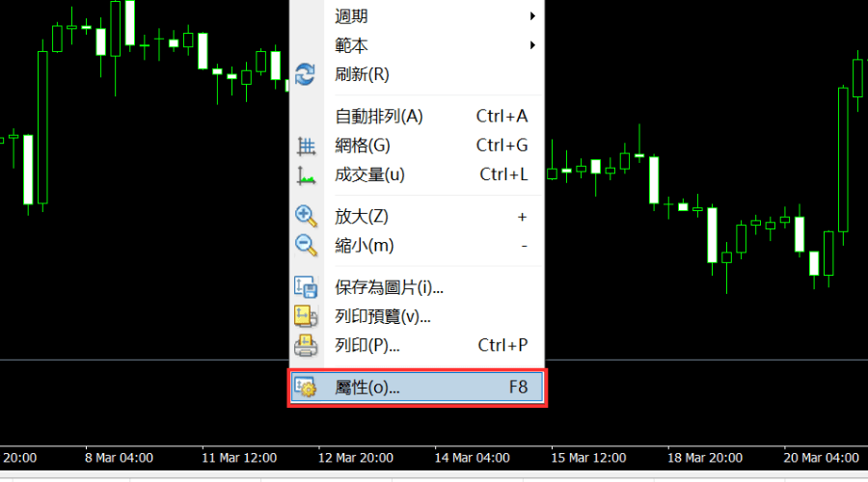Click the 14 Mar 04:00 time label
This screenshot has height=482, width=868.
point(473,458)
